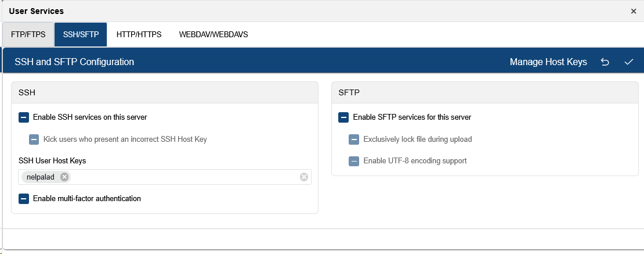Switch to the FTP/FTPS tab
Screen dimensions: 644x254
(28, 35)
